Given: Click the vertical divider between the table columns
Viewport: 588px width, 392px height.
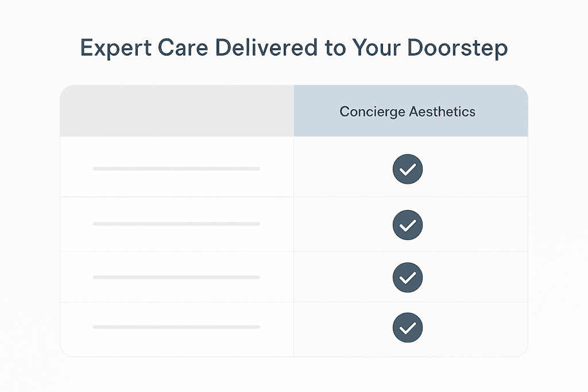Looking at the screenshot, I should pos(293,247).
